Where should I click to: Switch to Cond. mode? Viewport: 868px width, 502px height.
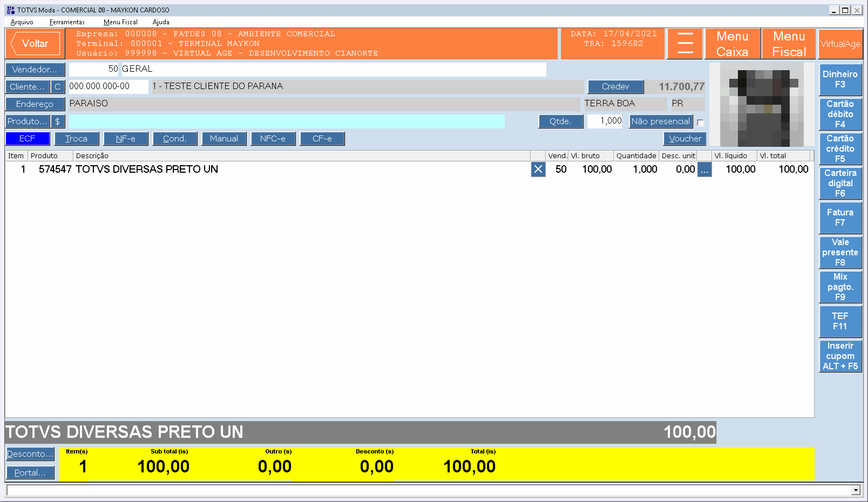point(175,139)
